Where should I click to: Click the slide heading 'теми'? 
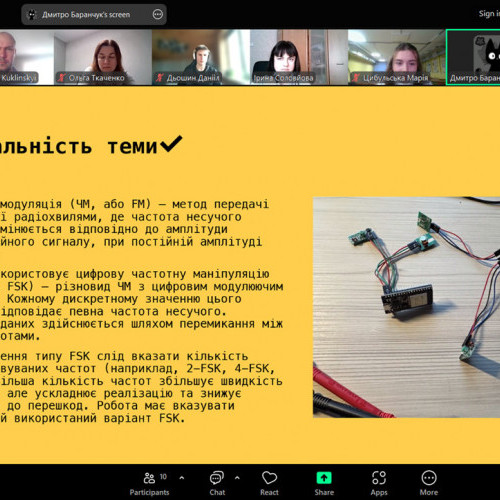click(132, 146)
